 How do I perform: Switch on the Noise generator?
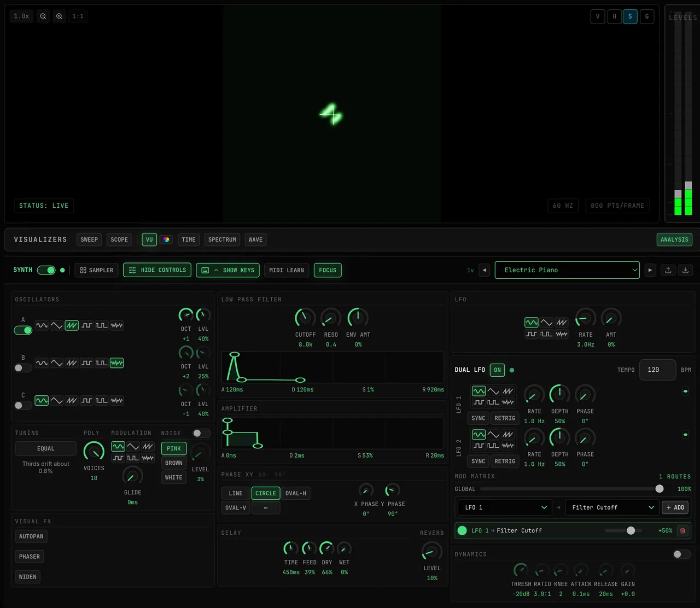pos(201,433)
